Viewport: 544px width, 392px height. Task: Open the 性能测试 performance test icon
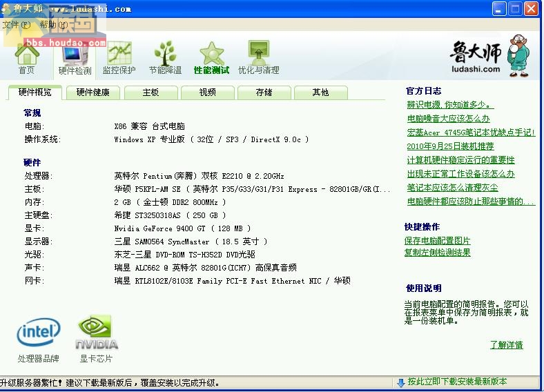pos(211,58)
